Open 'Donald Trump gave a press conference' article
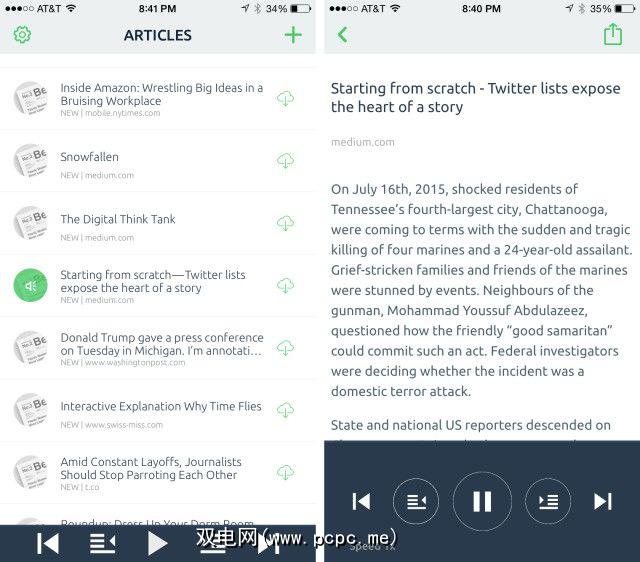 click(158, 348)
